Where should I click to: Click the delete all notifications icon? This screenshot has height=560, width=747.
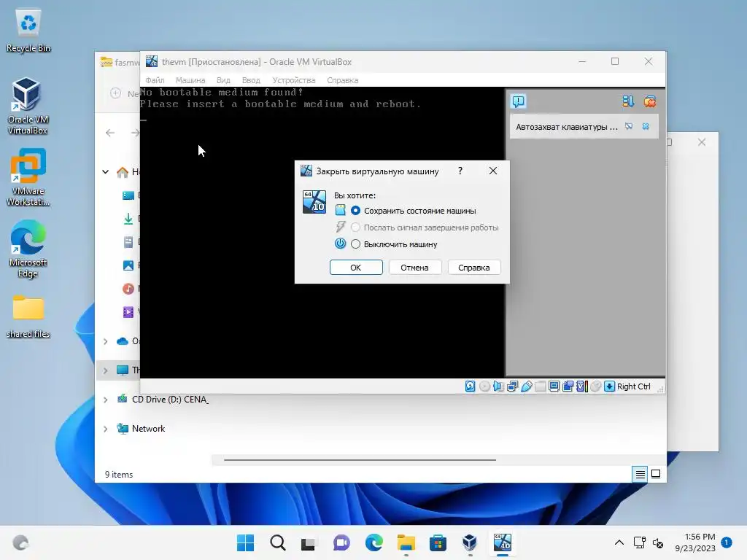649,101
